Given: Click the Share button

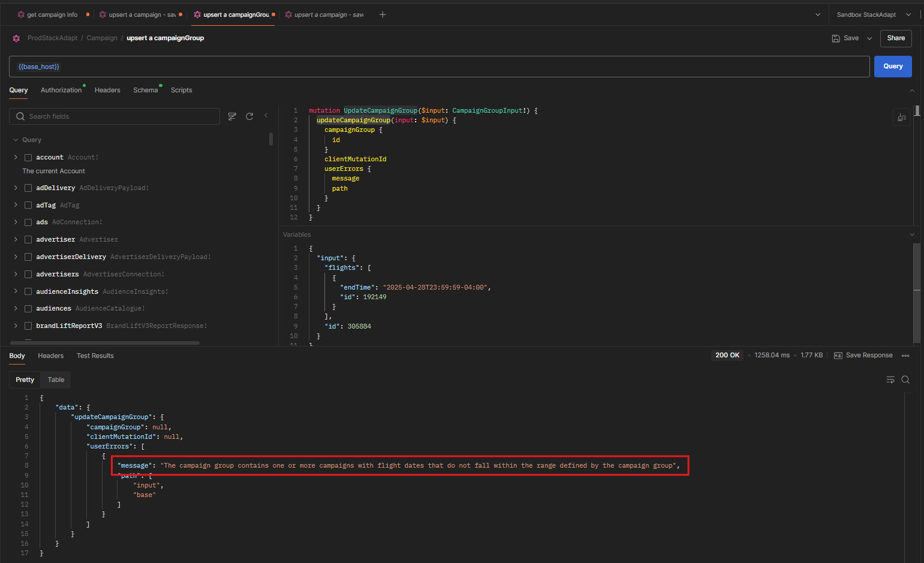Looking at the screenshot, I should click(x=896, y=38).
